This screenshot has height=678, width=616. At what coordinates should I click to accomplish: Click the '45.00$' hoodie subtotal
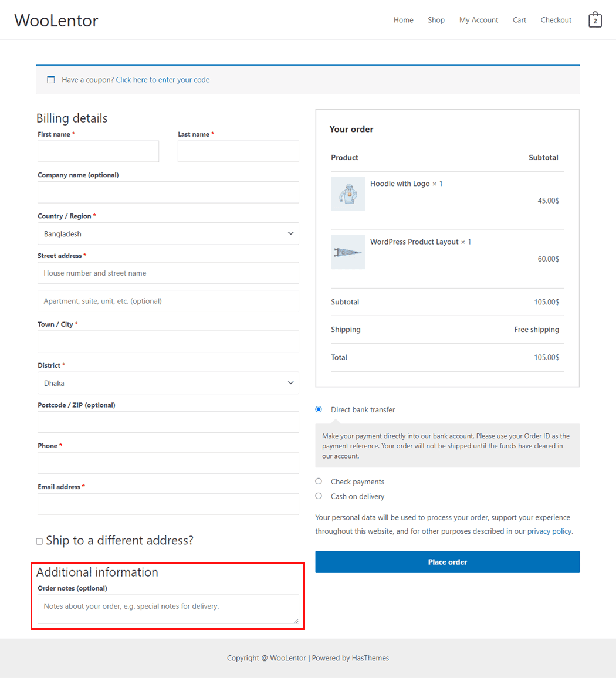(548, 201)
